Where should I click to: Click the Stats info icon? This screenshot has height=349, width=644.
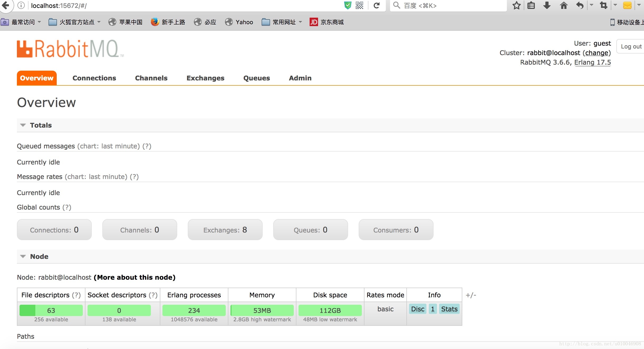click(448, 309)
